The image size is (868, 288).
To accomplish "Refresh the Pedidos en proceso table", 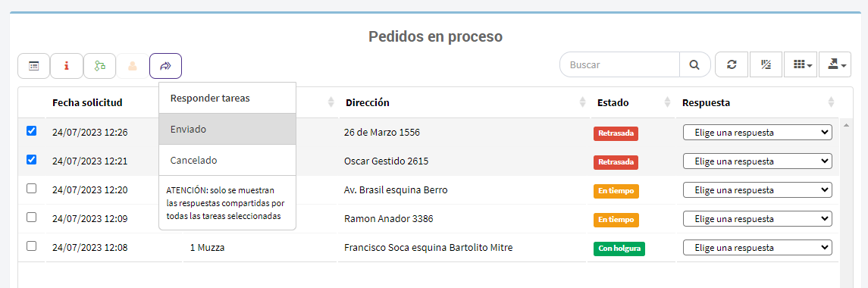I will 732,65.
